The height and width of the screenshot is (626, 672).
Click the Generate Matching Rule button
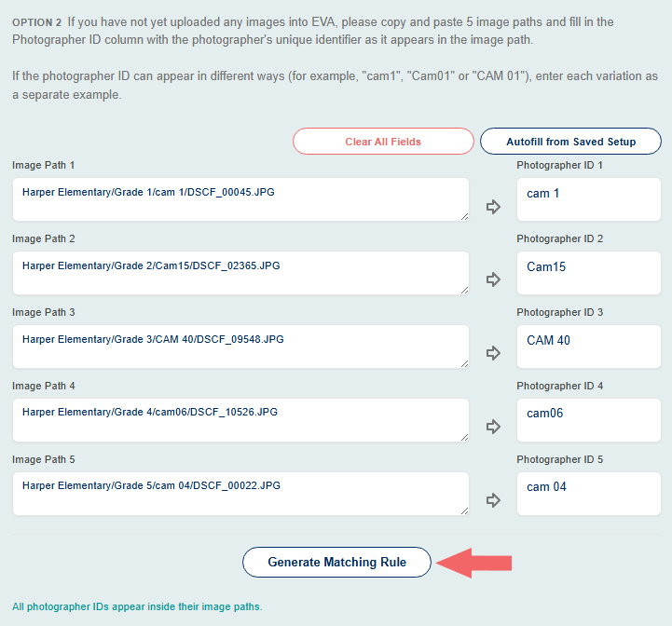(x=336, y=562)
